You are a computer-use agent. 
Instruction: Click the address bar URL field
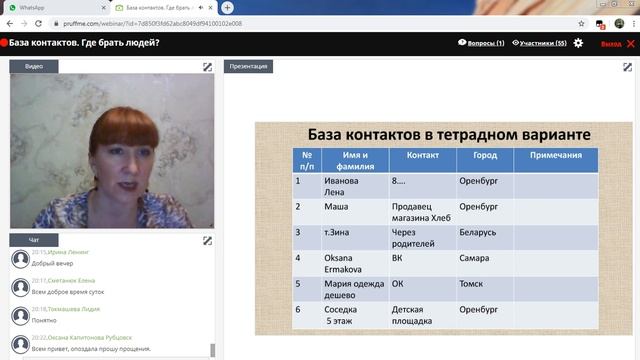[x=310, y=24]
